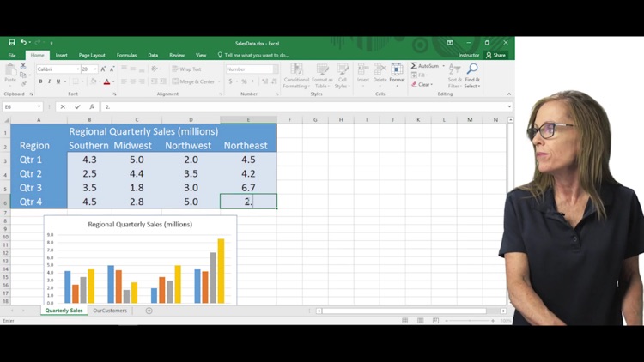Viewport: 644px width, 362px height.
Task: Toggle Bold formatting
Action: click(x=40, y=81)
